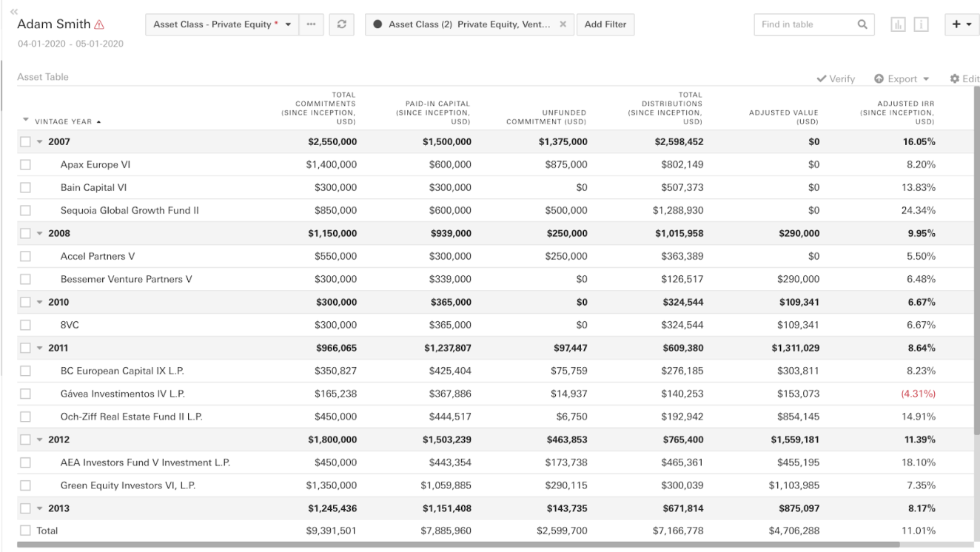
Task: Open the three-dot more options button
Action: tap(311, 24)
